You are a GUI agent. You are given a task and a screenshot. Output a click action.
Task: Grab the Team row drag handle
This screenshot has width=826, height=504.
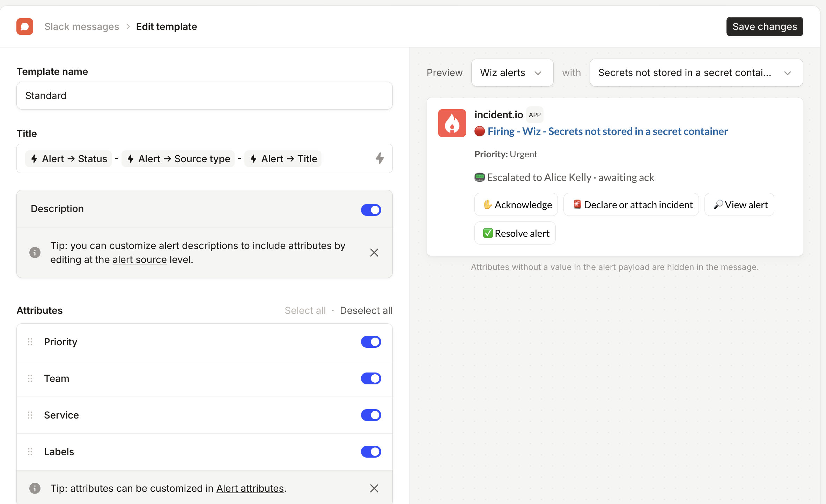30,378
